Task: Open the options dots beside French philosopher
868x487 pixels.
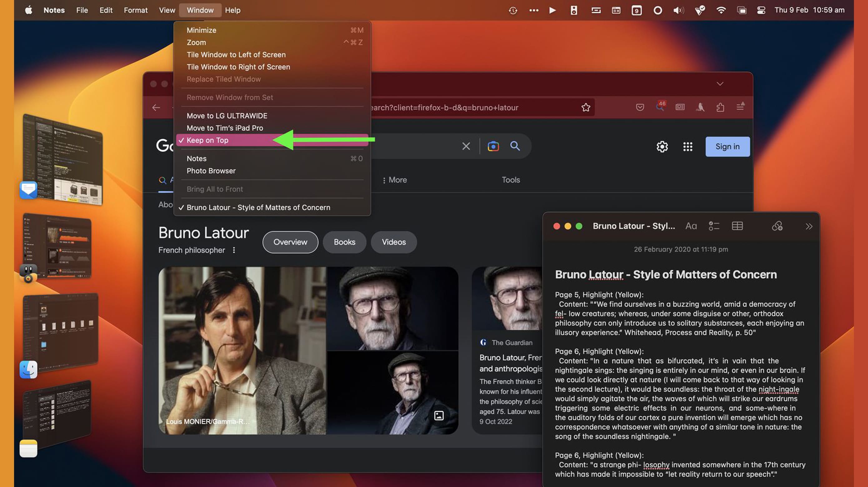Action: point(234,250)
